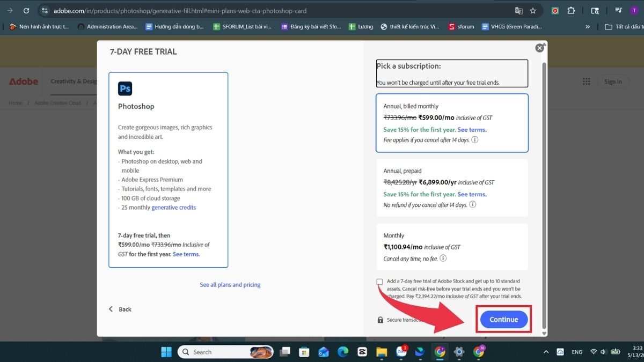Click the Continue button
The image size is (644, 362).
point(503,320)
